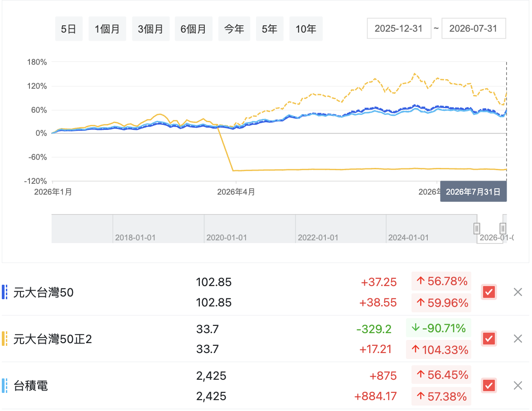Image resolution: width=532 pixels, height=411 pixels.
Task: Select the 5日 time range
Action: point(68,29)
